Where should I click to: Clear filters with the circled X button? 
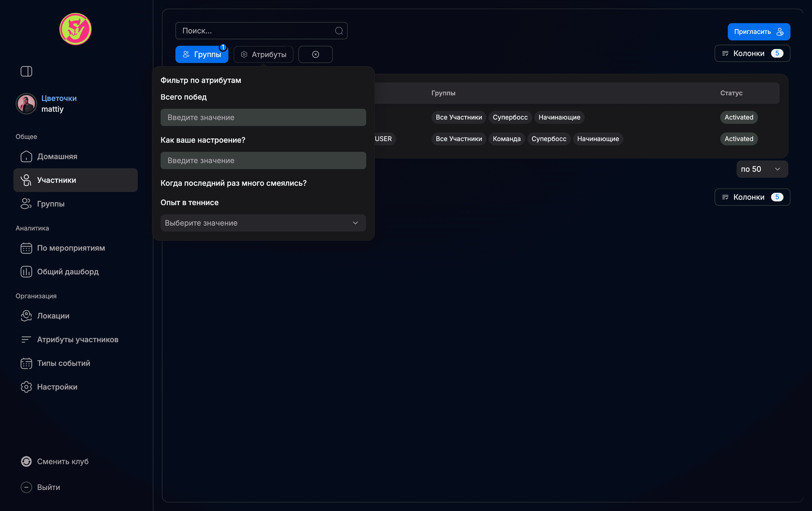(315, 54)
